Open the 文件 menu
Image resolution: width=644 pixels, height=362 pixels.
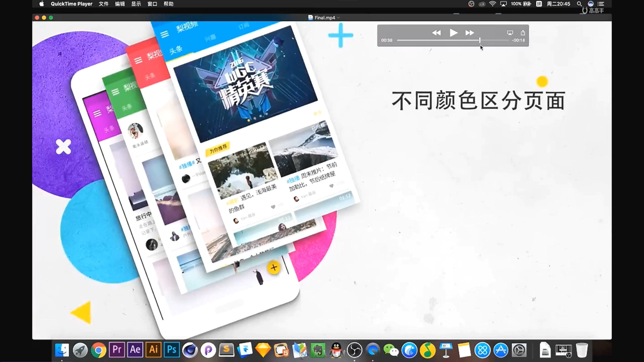coord(103,4)
